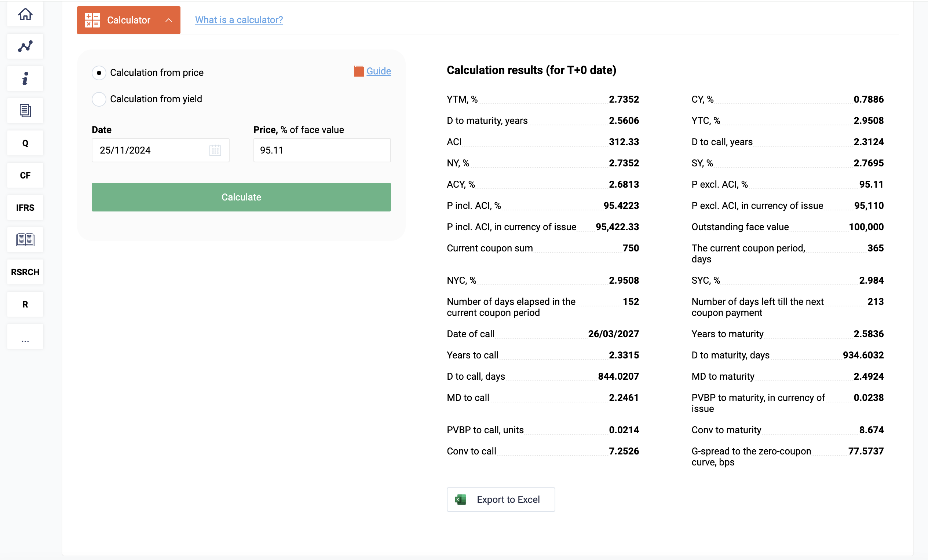Select Calculation from yield radio button
Image resolution: width=928 pixels, height=560 pixels.
tap(99, 99)
